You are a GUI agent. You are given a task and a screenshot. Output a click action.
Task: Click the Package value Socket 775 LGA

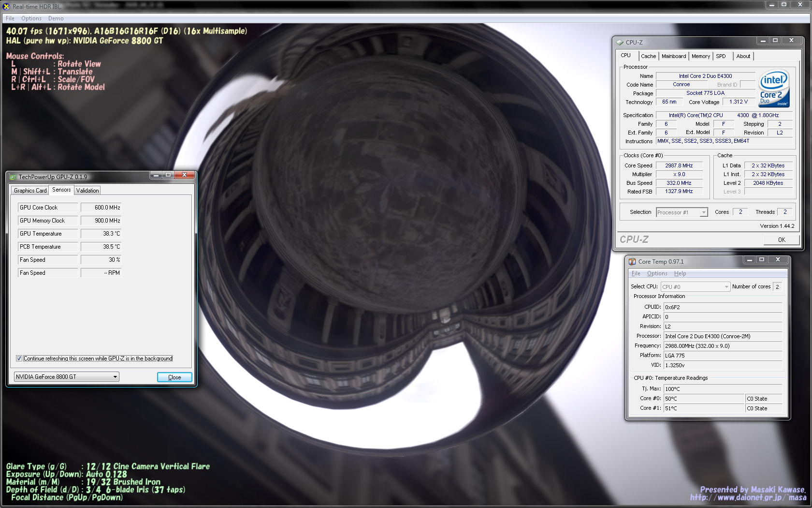[705, 93]
